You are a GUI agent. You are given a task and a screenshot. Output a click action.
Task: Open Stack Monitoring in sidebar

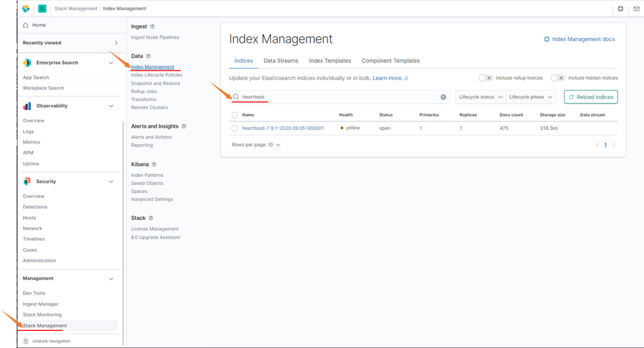pyautogui.click(x=42, y=315)
